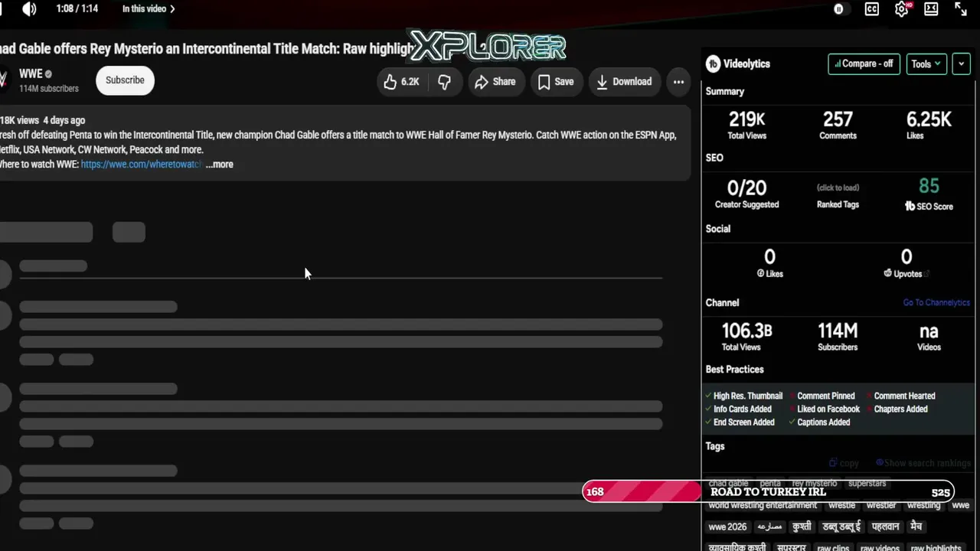The height and width of the screenshot is (551, 980).
Task: Select the '6.25K' Likes value
Action: 929,119
